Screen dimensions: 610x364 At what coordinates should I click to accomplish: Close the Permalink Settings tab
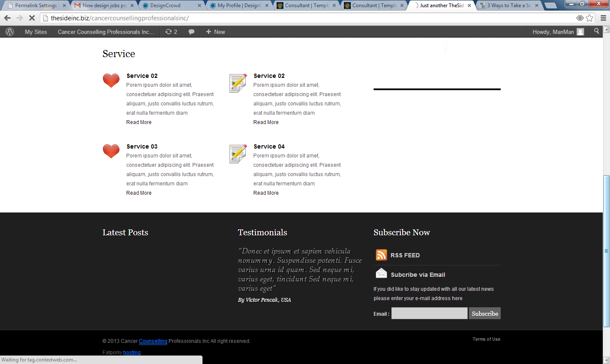pos(64,6)
